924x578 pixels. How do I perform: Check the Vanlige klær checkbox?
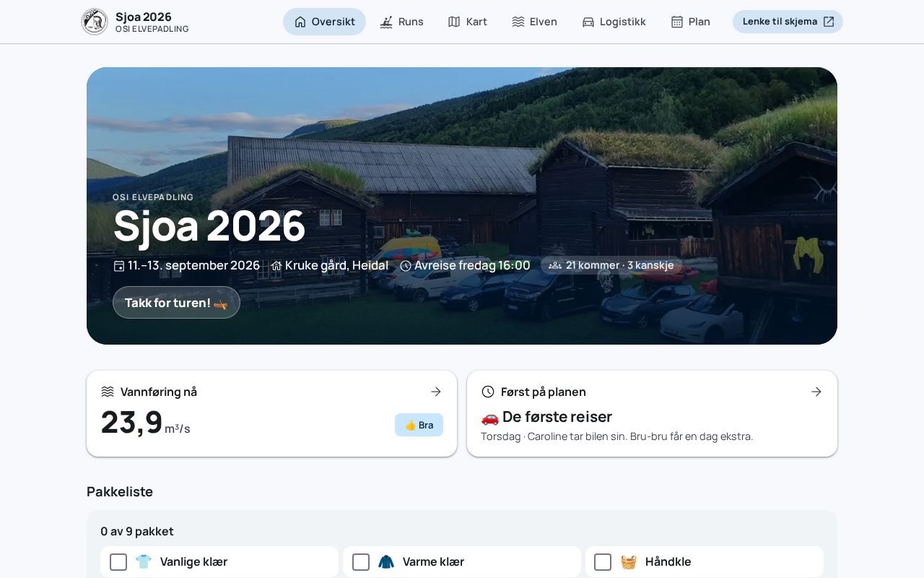(118, 562)
